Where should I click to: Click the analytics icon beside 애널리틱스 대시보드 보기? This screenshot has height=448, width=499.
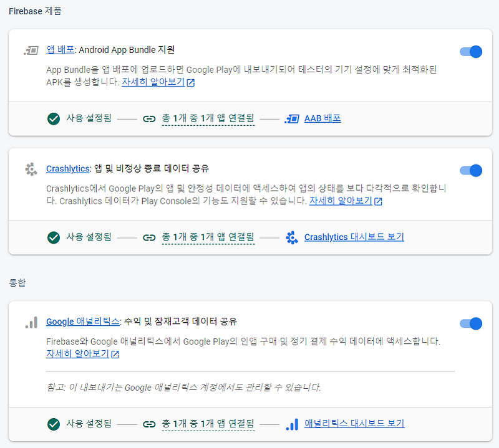291,424
